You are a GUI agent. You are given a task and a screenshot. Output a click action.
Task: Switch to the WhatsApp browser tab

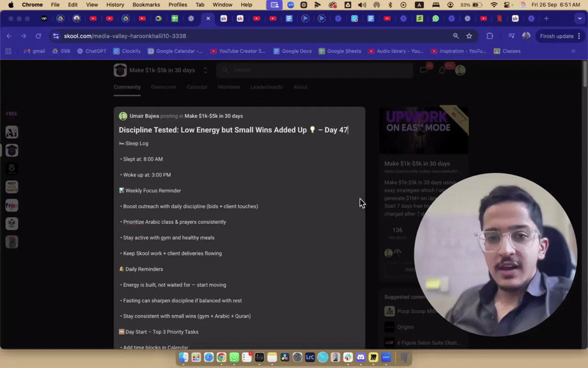pos(435,18)
